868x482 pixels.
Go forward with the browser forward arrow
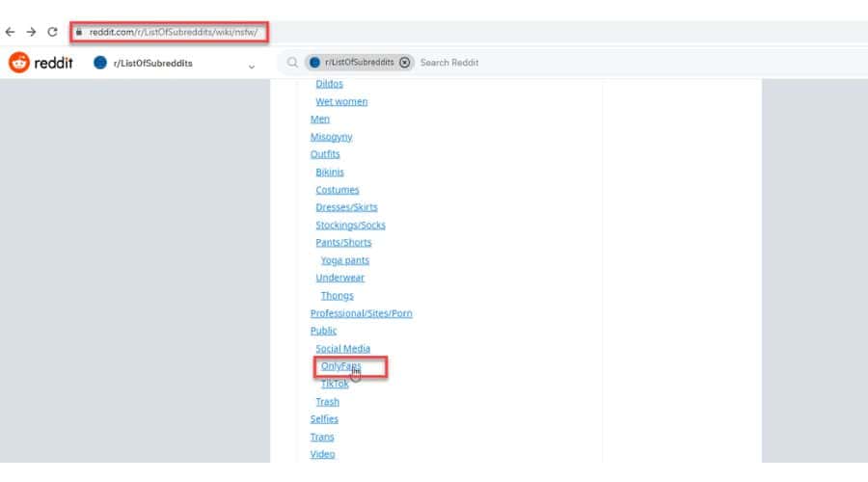(x=31, y=32)
